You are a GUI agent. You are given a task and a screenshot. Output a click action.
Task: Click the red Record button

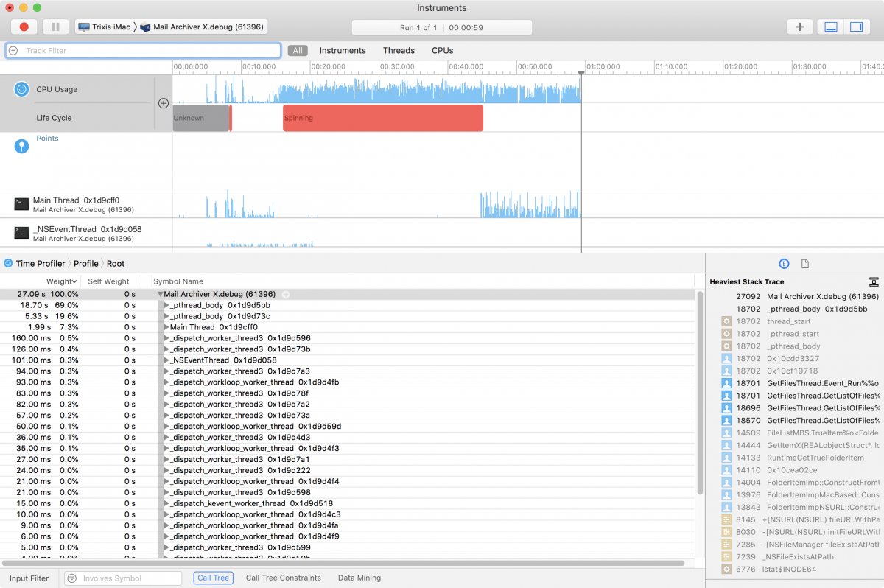[x=24, y=27]
